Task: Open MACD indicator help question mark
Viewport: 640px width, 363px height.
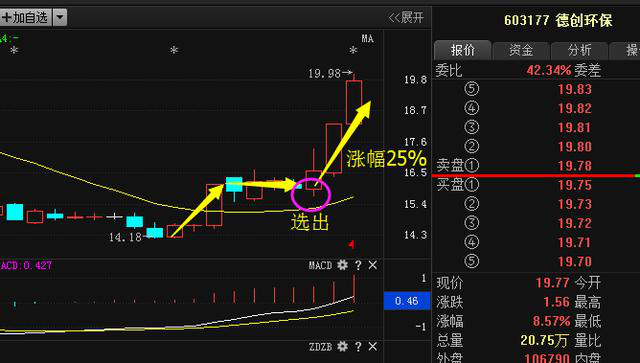Action: [358, 265]
